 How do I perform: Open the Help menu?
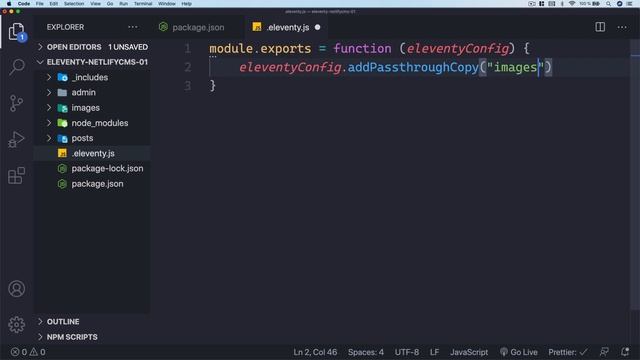tap(187, 4)
